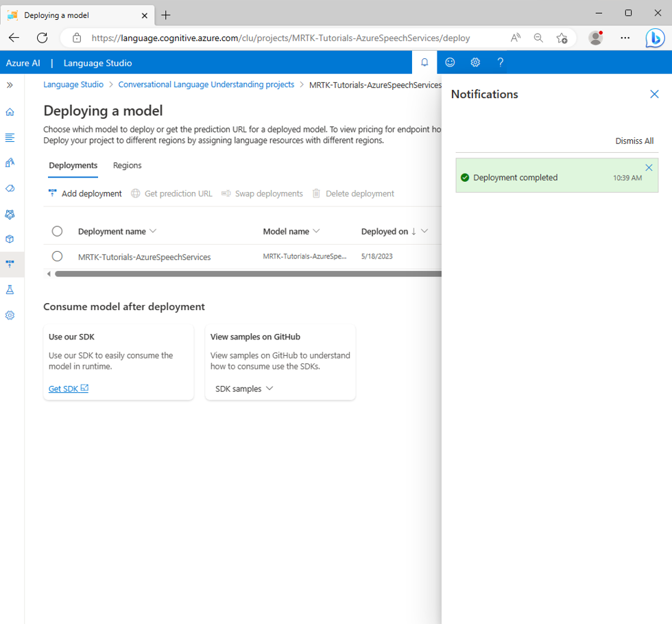This screenshot has width=672, height=624.
Task: Open the cube models sidebar icon
Action: tap(10, 239)
